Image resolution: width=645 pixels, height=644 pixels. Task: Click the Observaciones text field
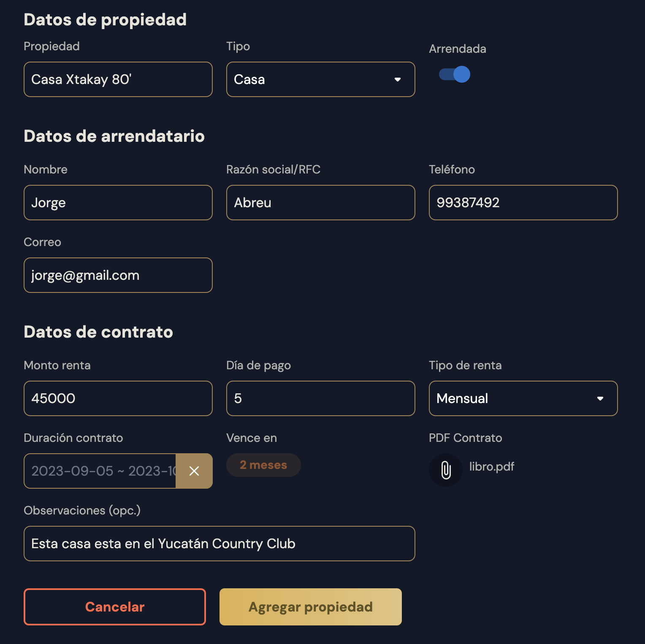pos(219,544)
